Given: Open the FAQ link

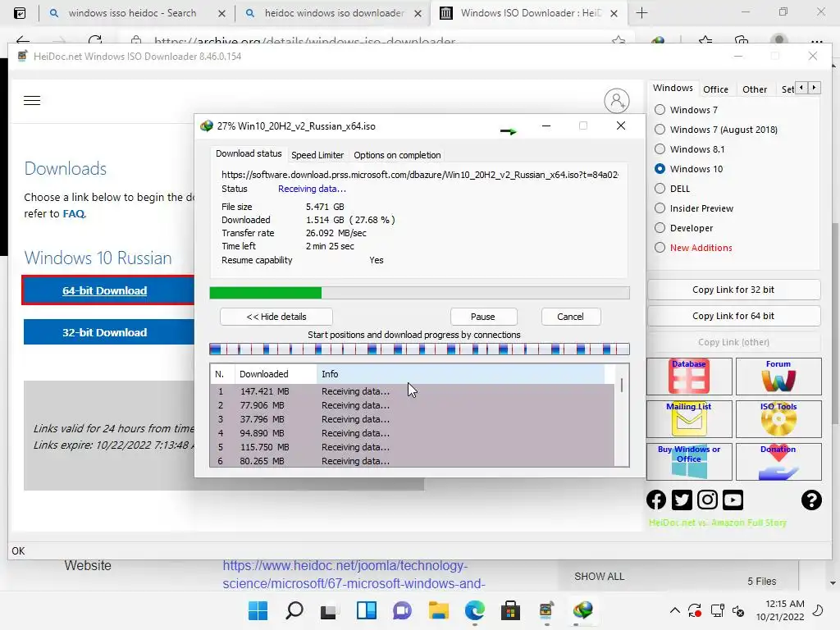Looking at the screenshot, I should tap(74, 214).
